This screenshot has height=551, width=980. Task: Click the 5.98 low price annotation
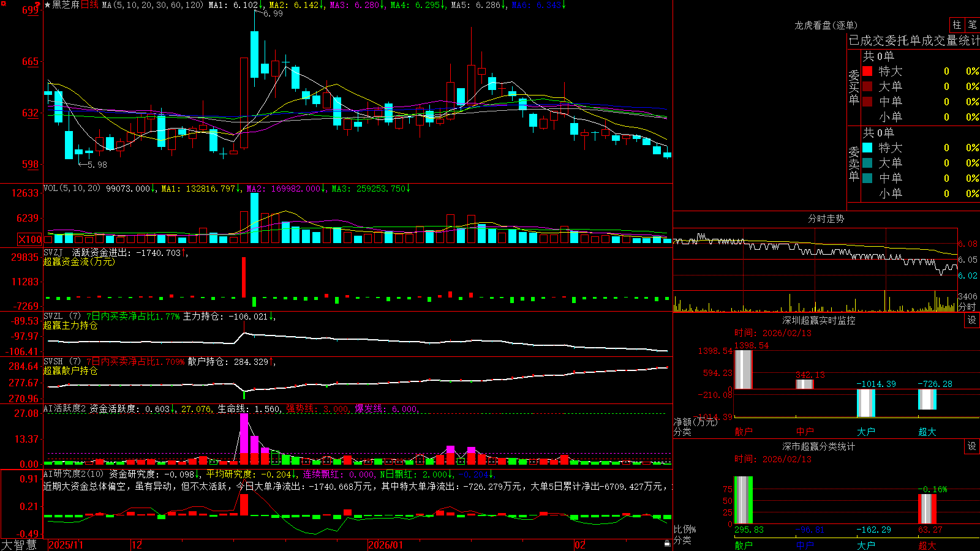[x=97, y=165]
